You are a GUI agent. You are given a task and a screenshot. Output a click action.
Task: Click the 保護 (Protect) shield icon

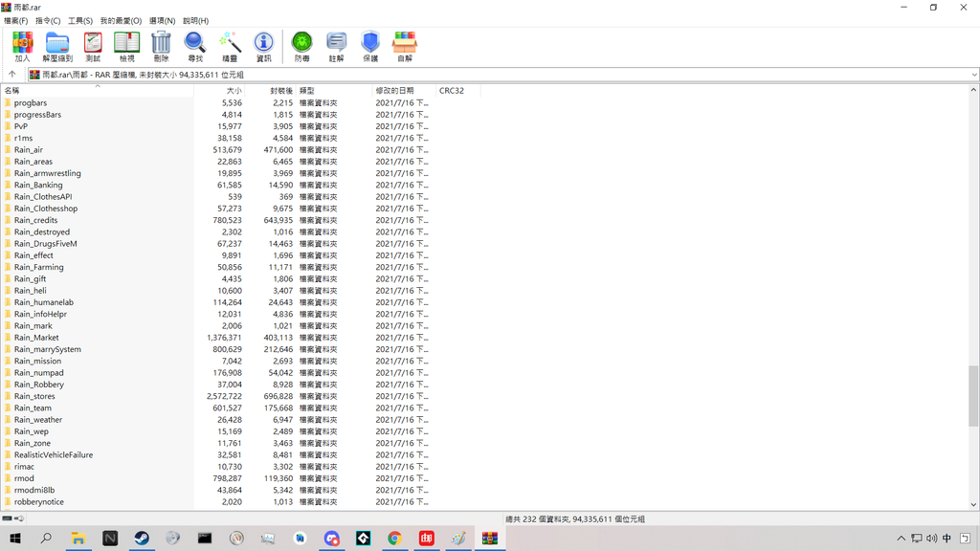[370, 46]
